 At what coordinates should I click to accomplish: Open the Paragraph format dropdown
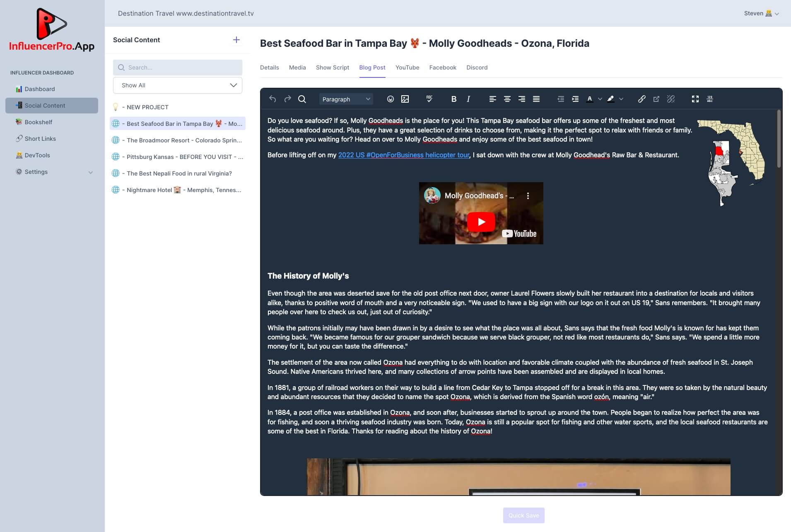click(x=346, y=99)
